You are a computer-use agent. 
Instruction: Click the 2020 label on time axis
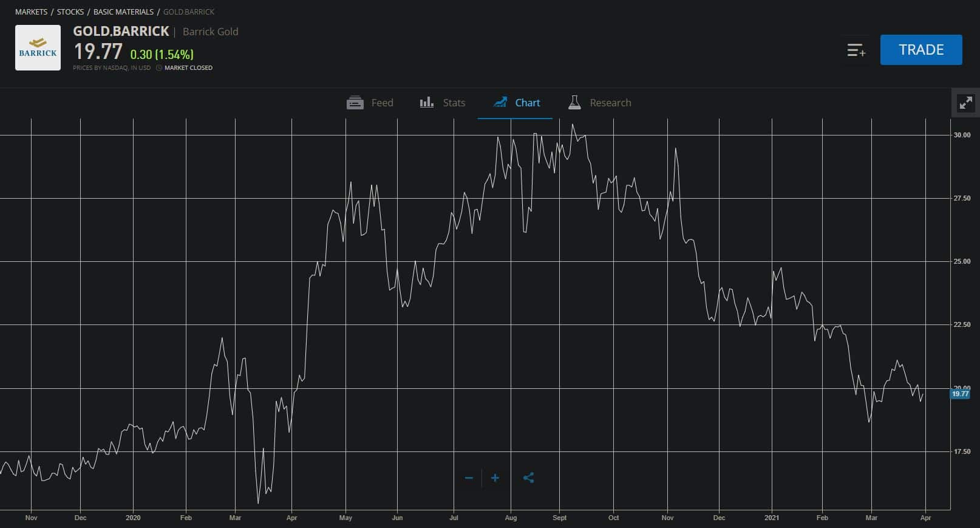[x=133, y=518]
